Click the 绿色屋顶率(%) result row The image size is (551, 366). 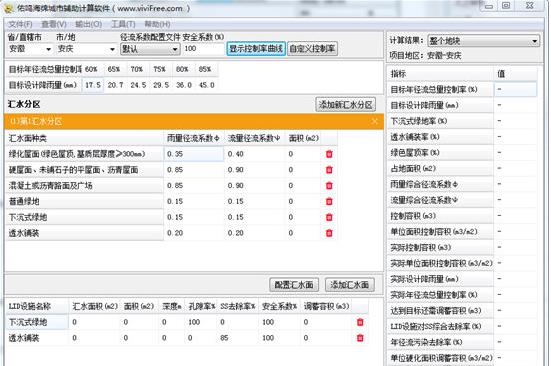click(440, 153)
